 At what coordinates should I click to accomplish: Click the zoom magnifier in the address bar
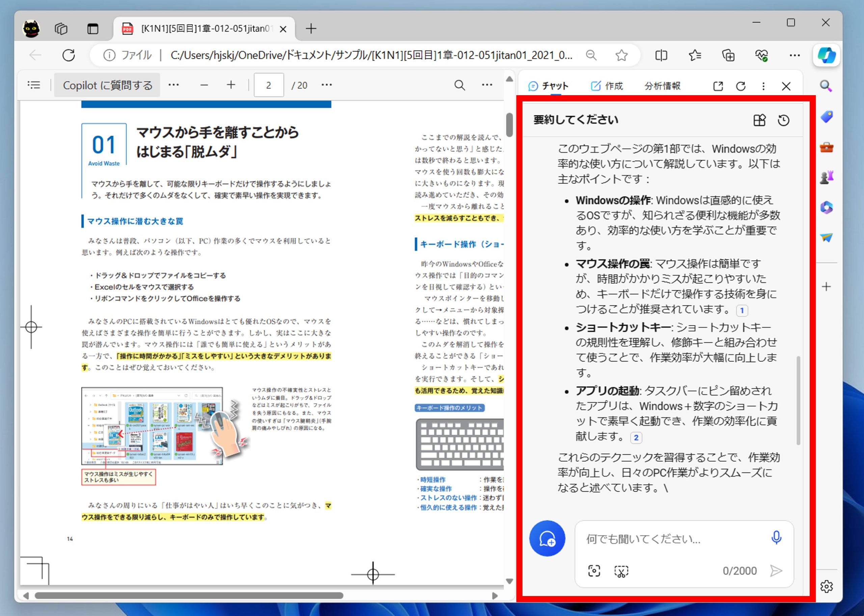[591, 56]
